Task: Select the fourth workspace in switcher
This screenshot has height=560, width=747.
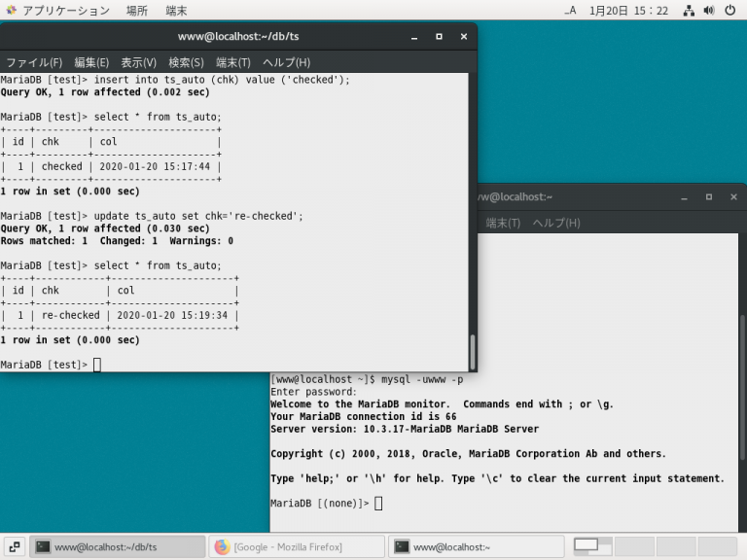Action: [718, 546]
